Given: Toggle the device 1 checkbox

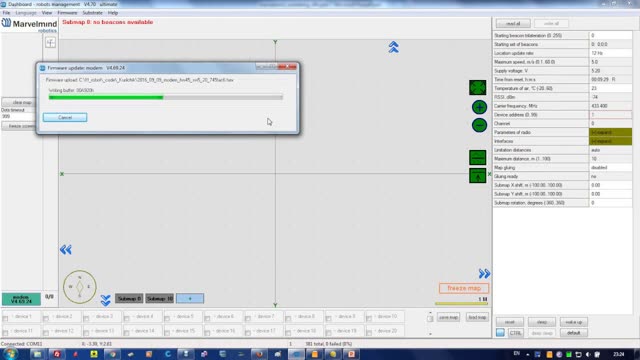Looking at the screenshot, I should (x=5, y=318).
